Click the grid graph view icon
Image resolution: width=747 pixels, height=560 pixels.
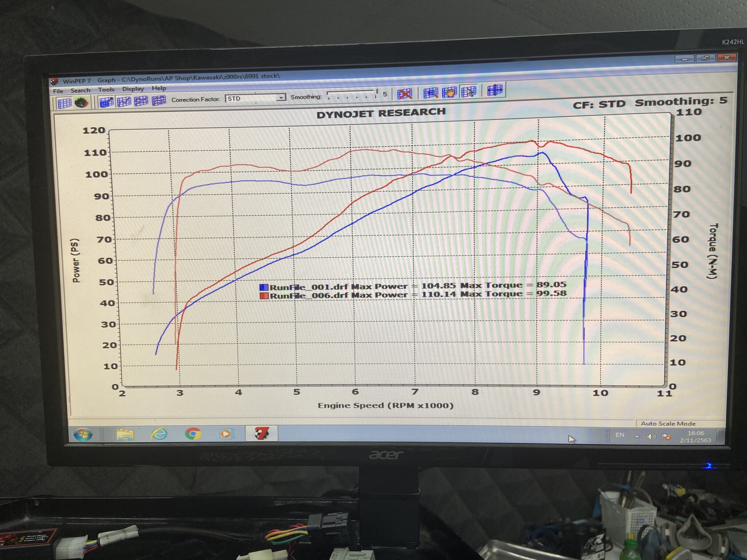[x=65, y=104]
